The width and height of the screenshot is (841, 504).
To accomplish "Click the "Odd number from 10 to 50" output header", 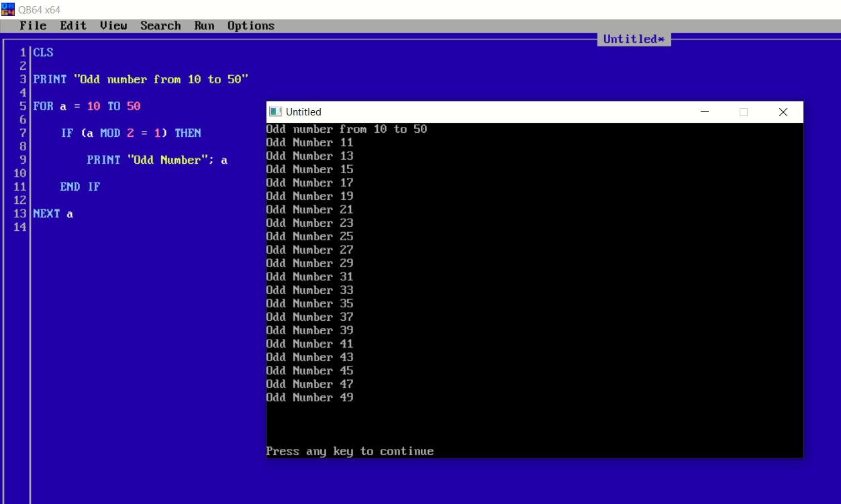I will [346, 129].
